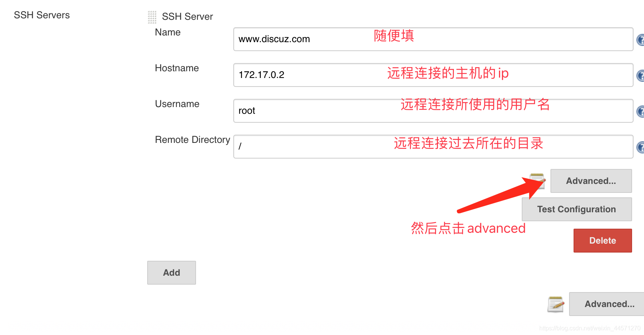Click the help icon beside the Username field
Image resolution: width=644 pixels, height=335 pixels.
point(640,111)
